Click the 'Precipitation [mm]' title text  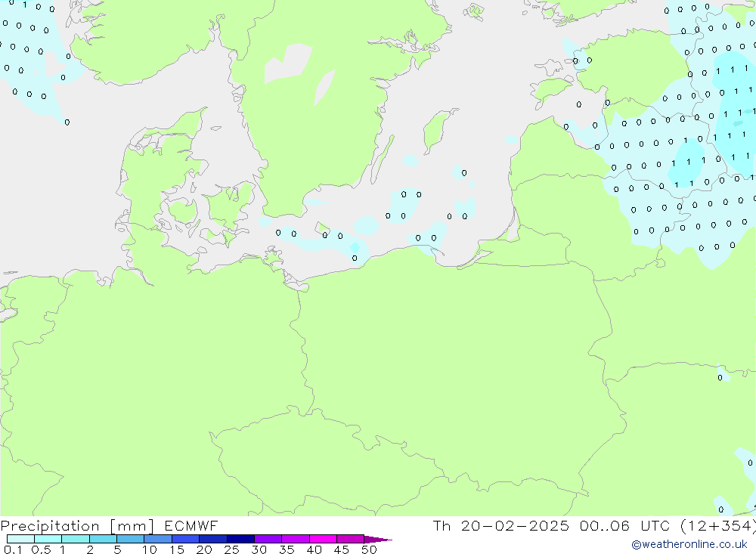77,526
